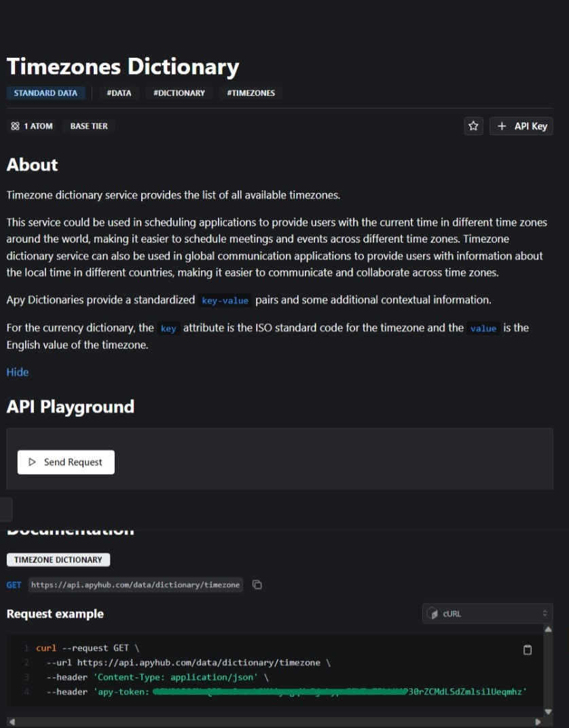
Task: Click the horizontal scrollbar right arrow
Action: 538,722
